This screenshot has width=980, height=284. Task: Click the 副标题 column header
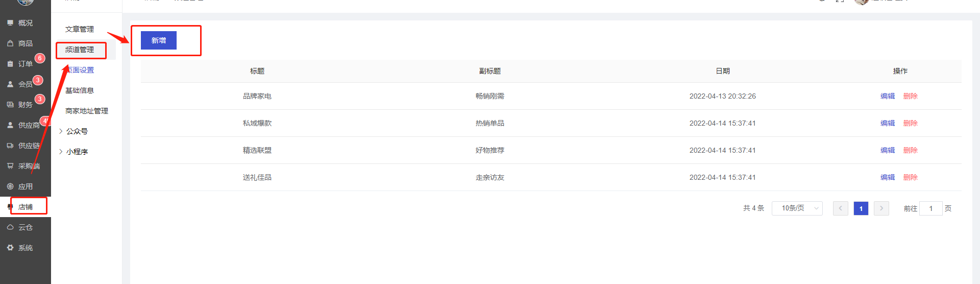click(x=490, y=71)
